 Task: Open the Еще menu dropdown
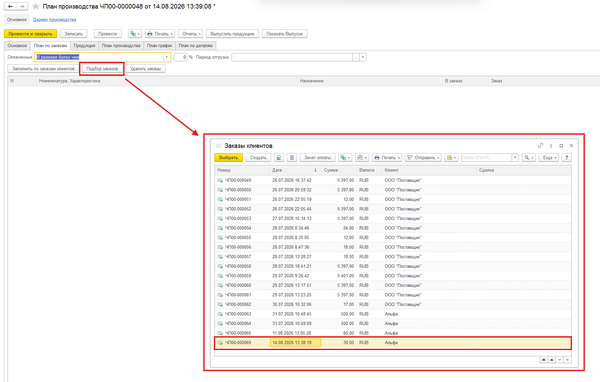(549, 157)
